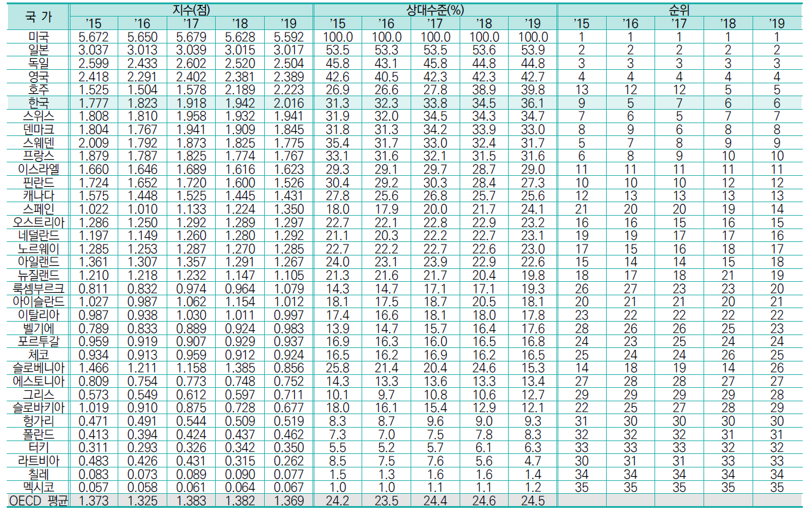Viewport: 812px width, 514px height.
Task: Click the 영국 row label
Action: pos(38,77)
